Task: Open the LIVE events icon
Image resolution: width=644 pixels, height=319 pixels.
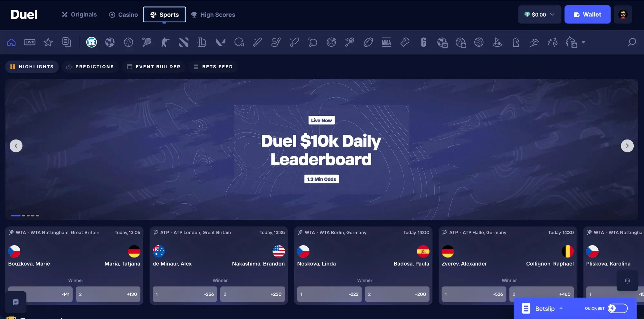Action: click(30, 42)
